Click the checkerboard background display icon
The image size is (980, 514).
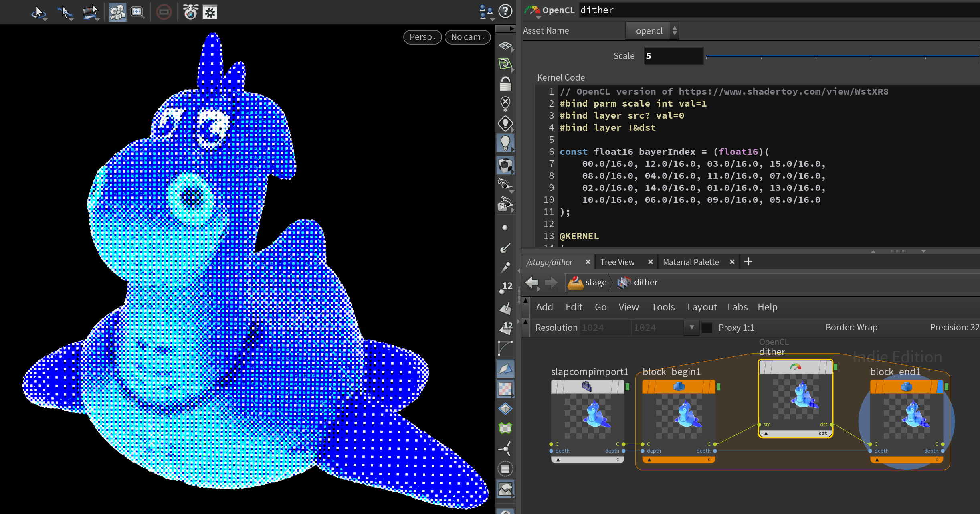click(505, 389)
